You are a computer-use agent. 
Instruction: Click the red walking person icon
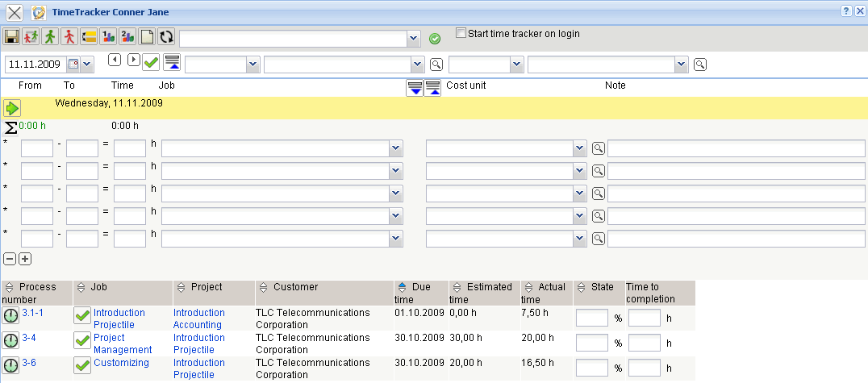[69, 37]
